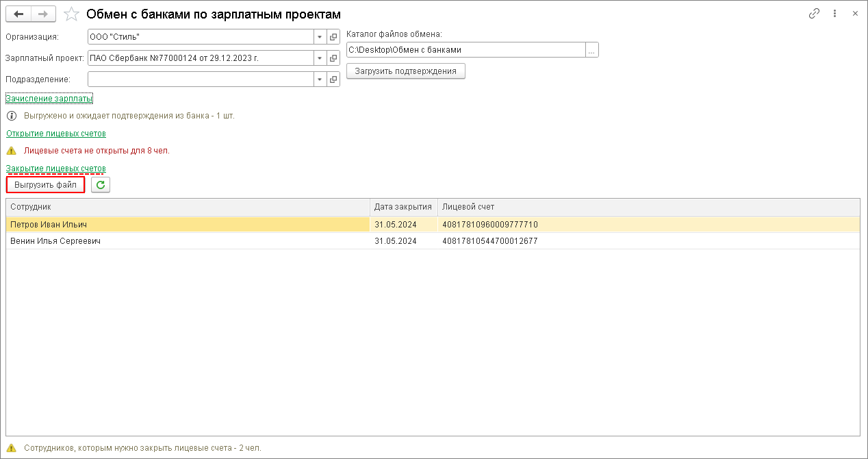
Task: Click the Каталог файлов обмена path field
Action: tap(465, 49)
